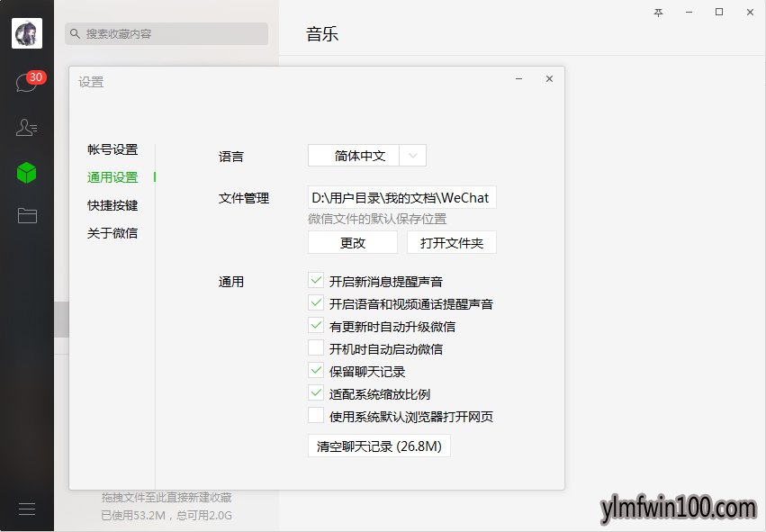This screenshot has width=766, height=532.
Task: Open the hamburger menu at sidebar bottom
Action: (x=27, y=509)
